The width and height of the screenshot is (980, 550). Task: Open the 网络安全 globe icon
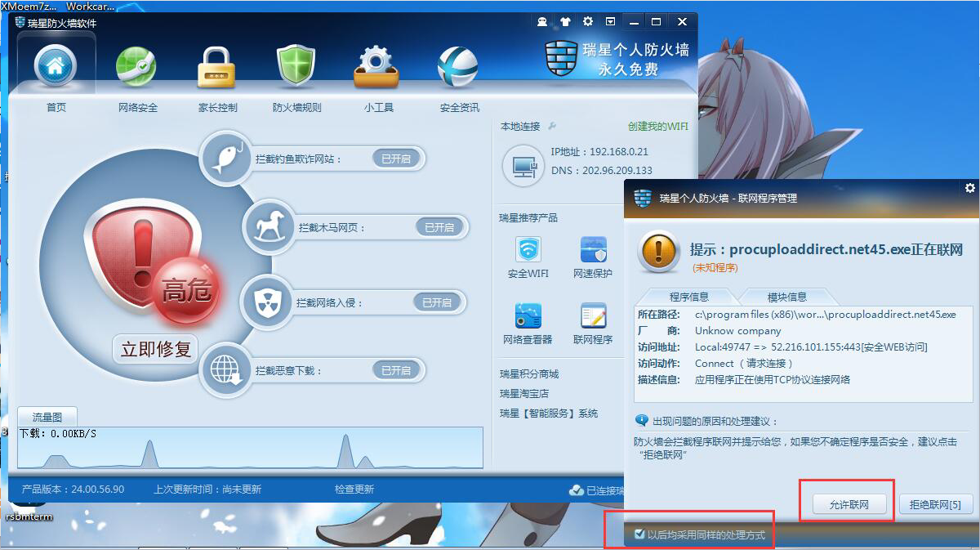(x=136, y=67)
